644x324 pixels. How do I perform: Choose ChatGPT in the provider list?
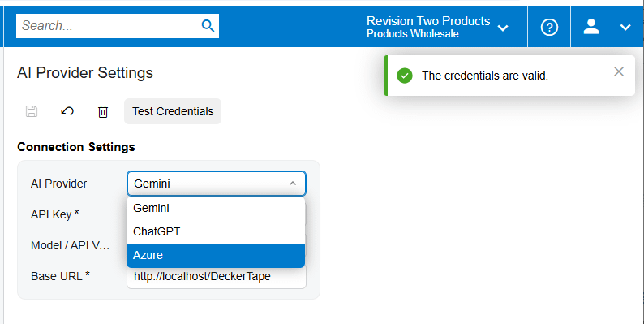pos(216,231)
